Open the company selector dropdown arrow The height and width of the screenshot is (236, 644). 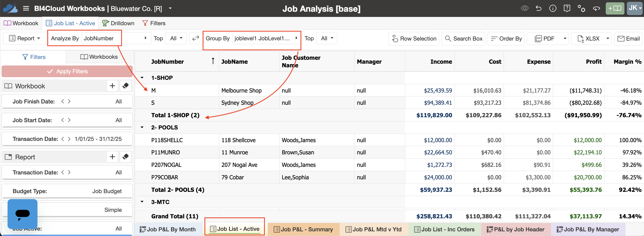coord(170,8)
